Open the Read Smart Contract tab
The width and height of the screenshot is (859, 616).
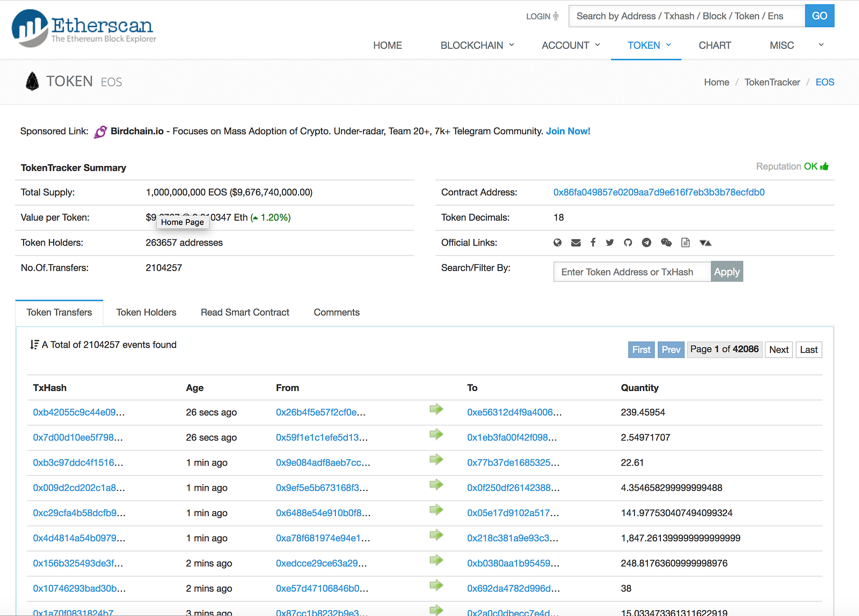245,313
